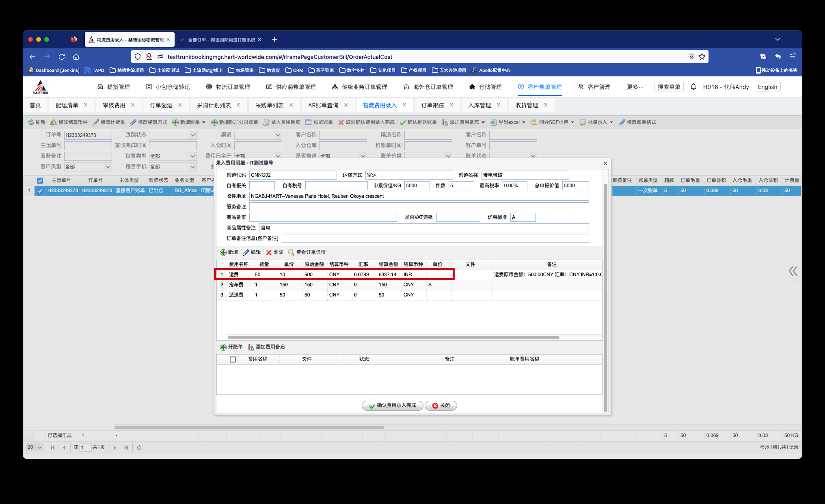Click the red 删除 delete icon
Image resolution: width=825 pixels, height=504 pixels.
coord(269,252)
